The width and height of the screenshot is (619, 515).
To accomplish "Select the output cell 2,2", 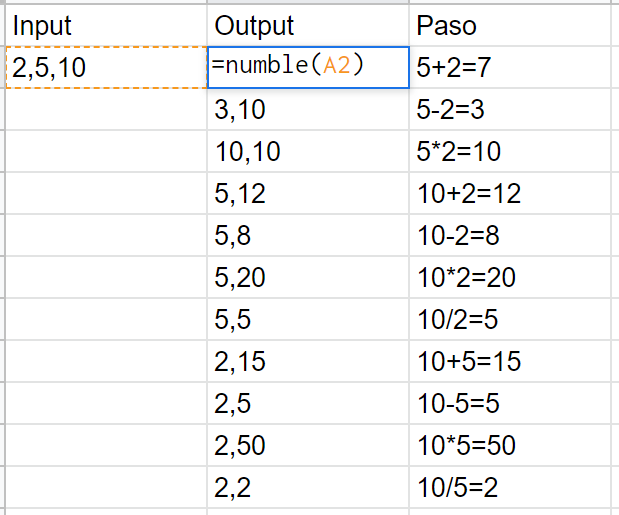I will tap(308, 487).
